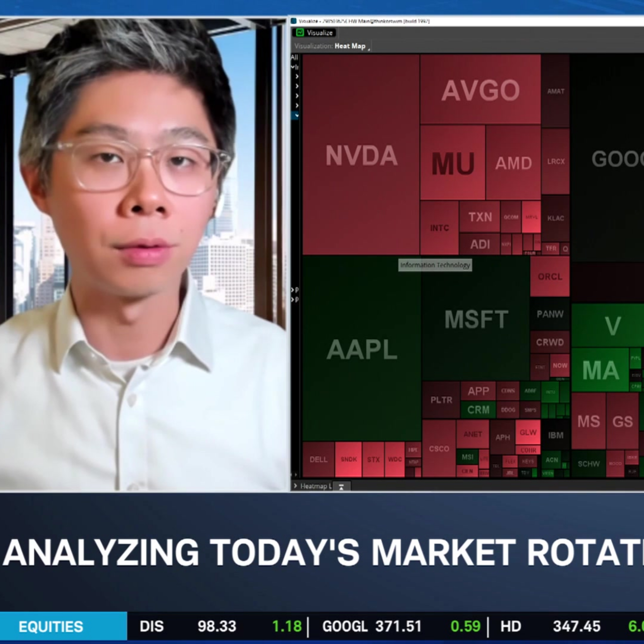Click the HPE tile
Image resolution: width=644 pixels, height=644 pixels.
pos(413,450)
